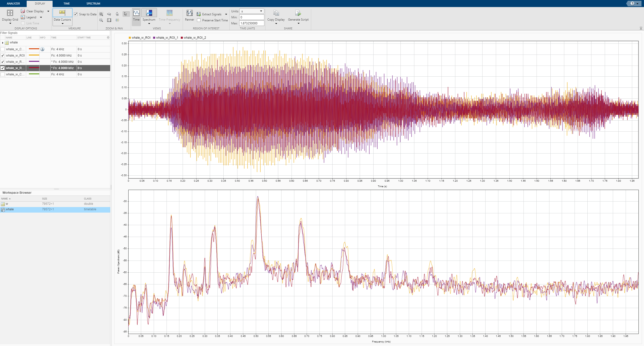This screenshot has width=644, height=346.
Task: Switch to Time view
Action: 136,13
